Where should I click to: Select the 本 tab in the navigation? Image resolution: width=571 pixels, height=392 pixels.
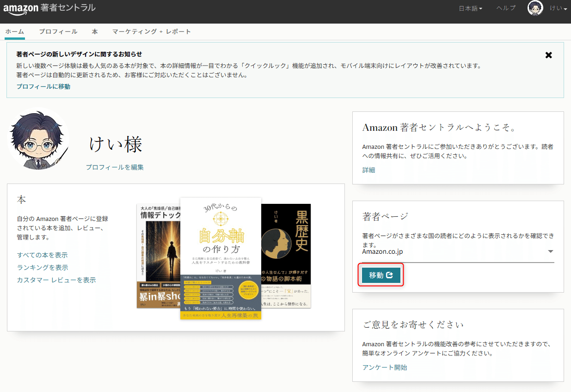pos(95,31)
